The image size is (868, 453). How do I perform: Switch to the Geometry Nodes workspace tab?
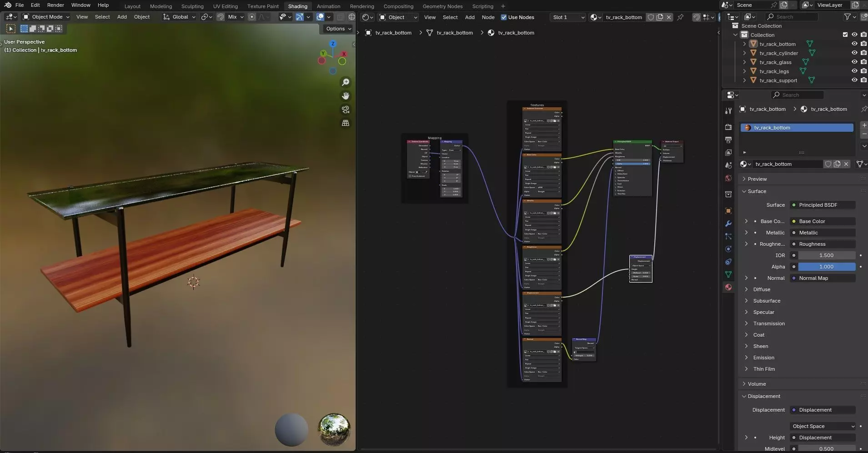tap(442, 6)
